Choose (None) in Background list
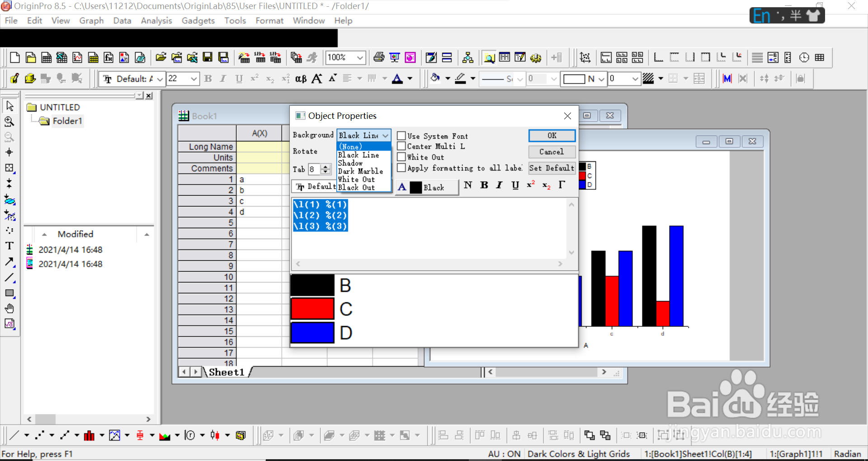 364,146
